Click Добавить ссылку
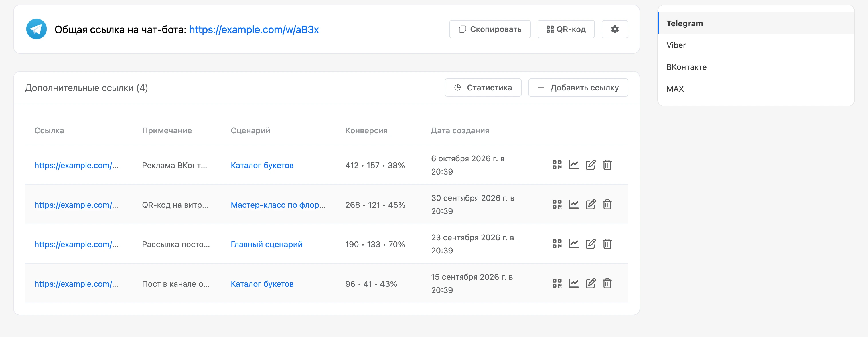 tap(578, 88)
